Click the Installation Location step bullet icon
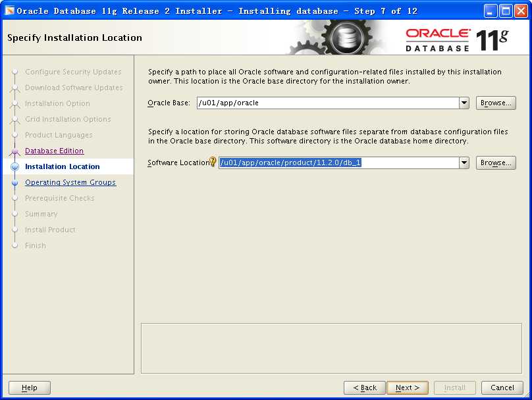The width and height of the screenshot is (532, 400). point(14,166)
